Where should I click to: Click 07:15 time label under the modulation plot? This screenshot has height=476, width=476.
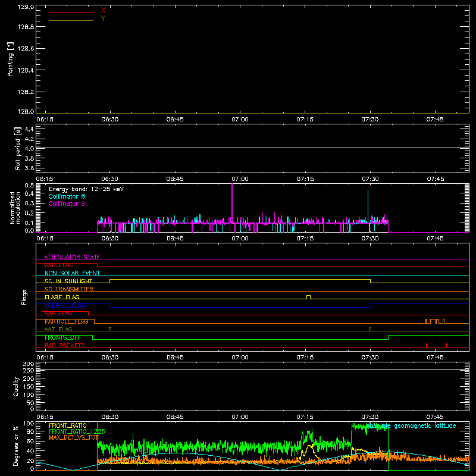(305, 239)
